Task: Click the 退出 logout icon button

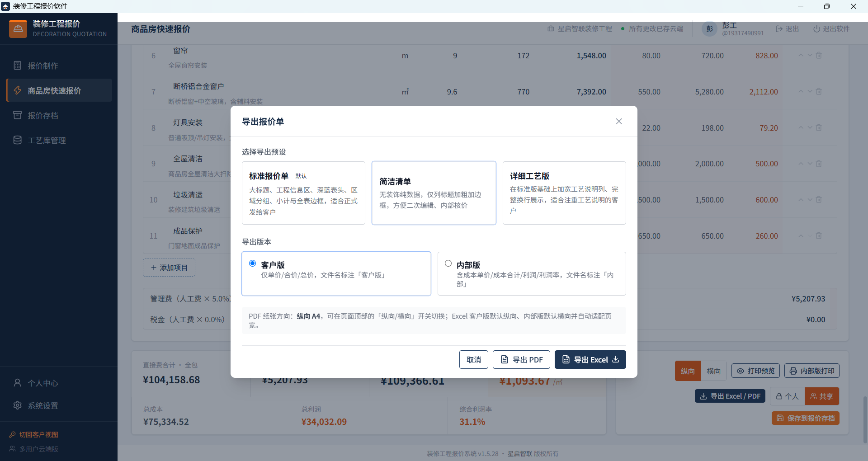Action: coord(787,28)
